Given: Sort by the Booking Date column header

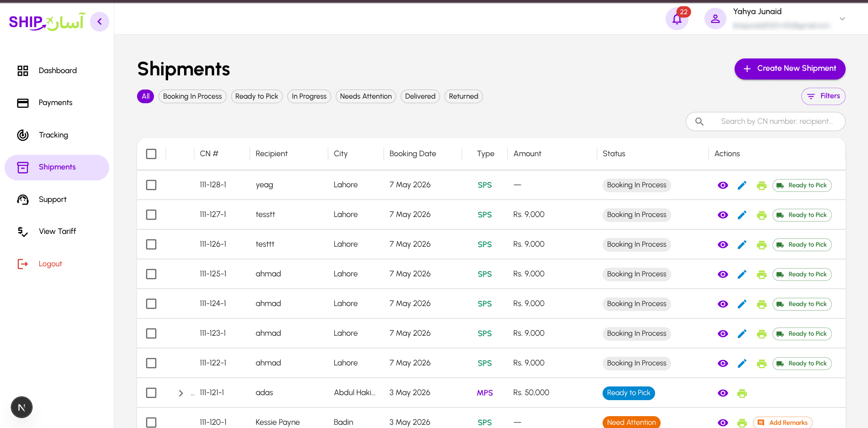Looking at the screenshot, I should [x=413, y=154].
